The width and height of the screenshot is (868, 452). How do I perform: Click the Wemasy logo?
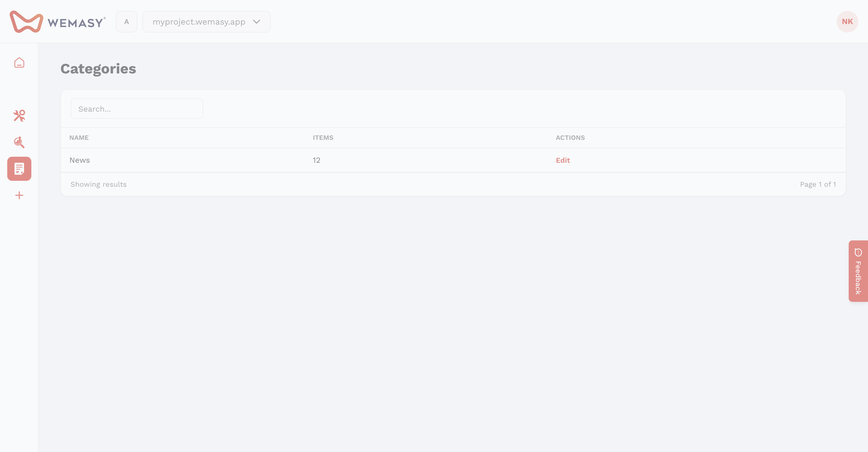pyautogui.click(x=58, y=21)
